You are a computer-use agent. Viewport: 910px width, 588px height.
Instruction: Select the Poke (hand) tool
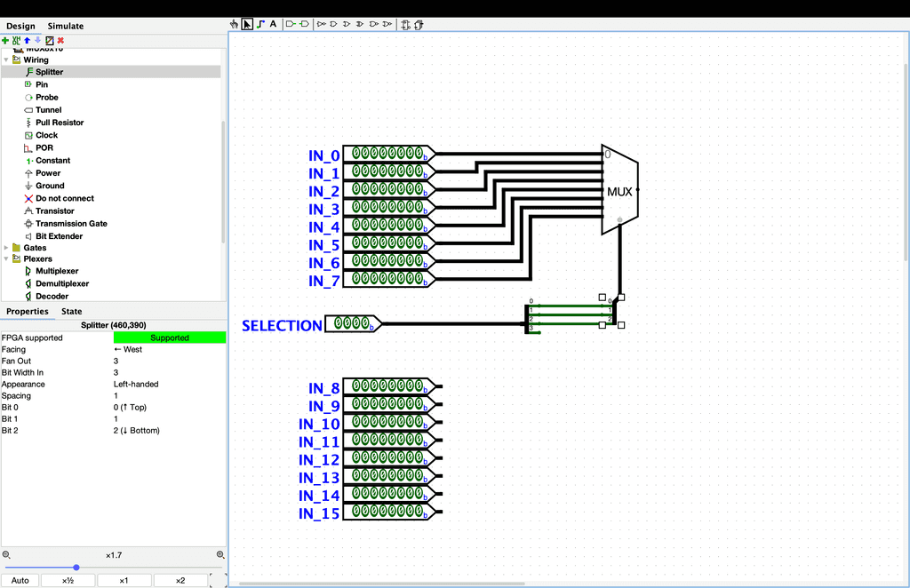(235, 24)
